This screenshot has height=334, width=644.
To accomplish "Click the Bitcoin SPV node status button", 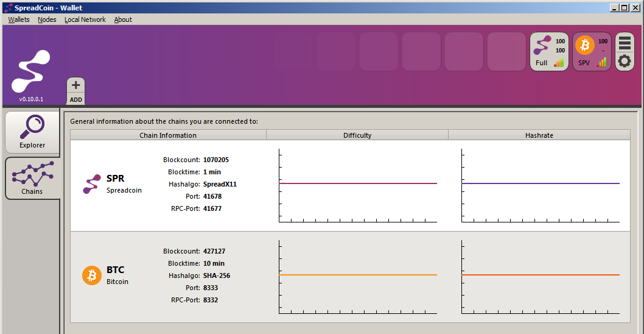I will point(592,52).
